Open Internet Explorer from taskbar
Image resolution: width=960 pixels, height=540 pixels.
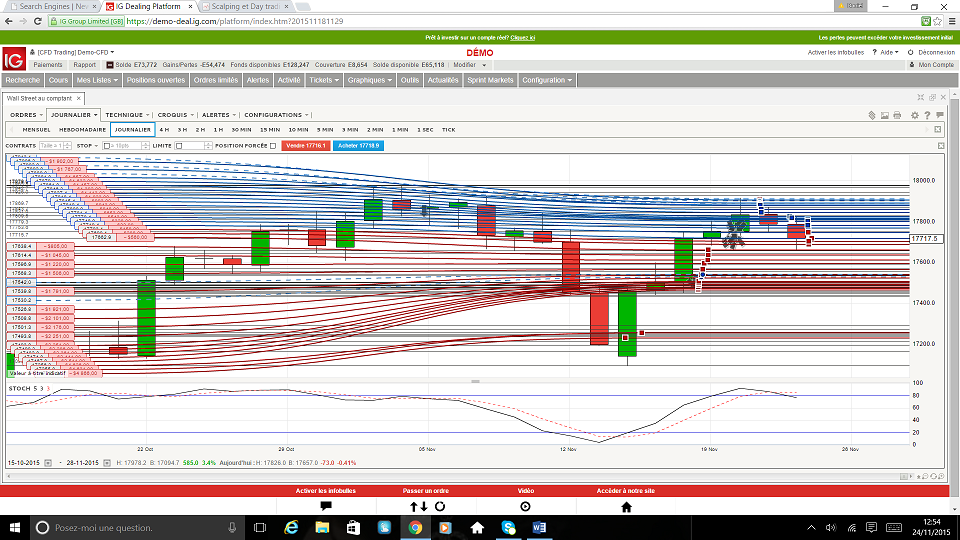(291, 527)
